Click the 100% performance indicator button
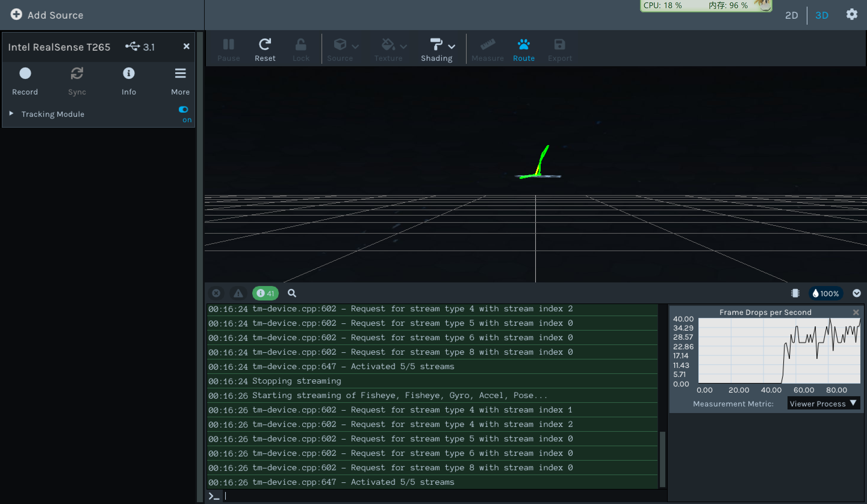The image size is (867, 504). [x=825, y=294]
